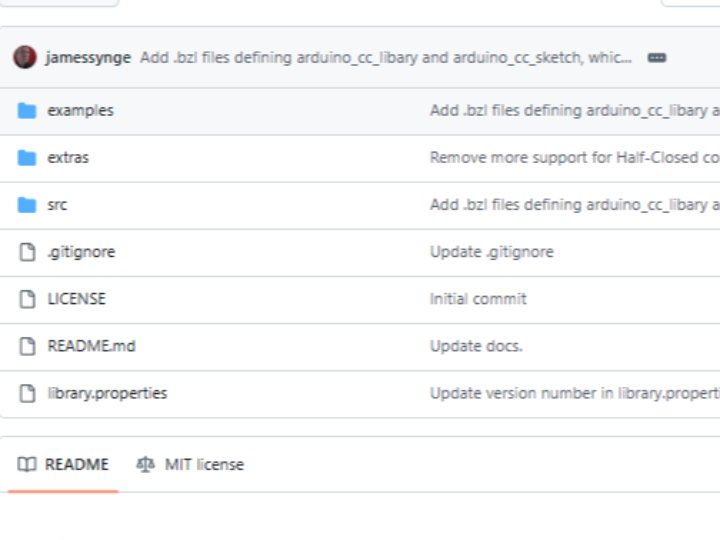Switch to the MIT license tab
Image resolution: width=720 pixels, height=540 pixels.
[x=190, y=464]
